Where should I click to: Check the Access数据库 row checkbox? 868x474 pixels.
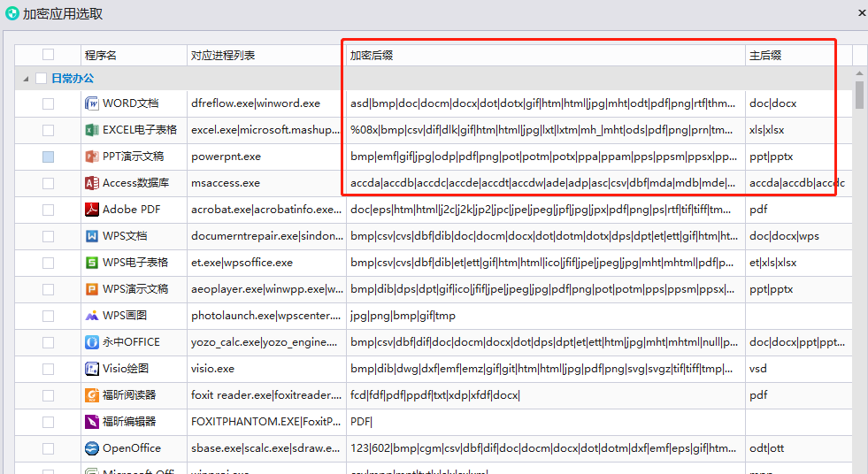pyautogui.click(x=48, y=183)
